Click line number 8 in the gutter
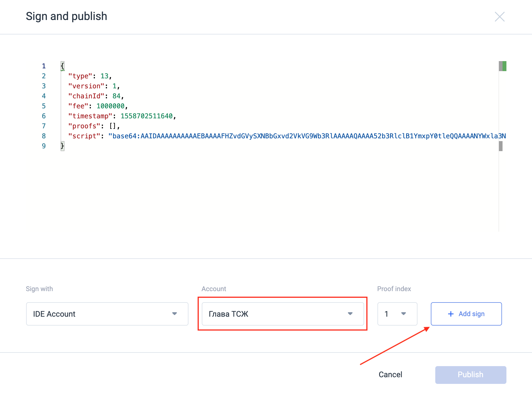This screenshot has height=395, width=532. pyautogui.click(x=44, y=136)
